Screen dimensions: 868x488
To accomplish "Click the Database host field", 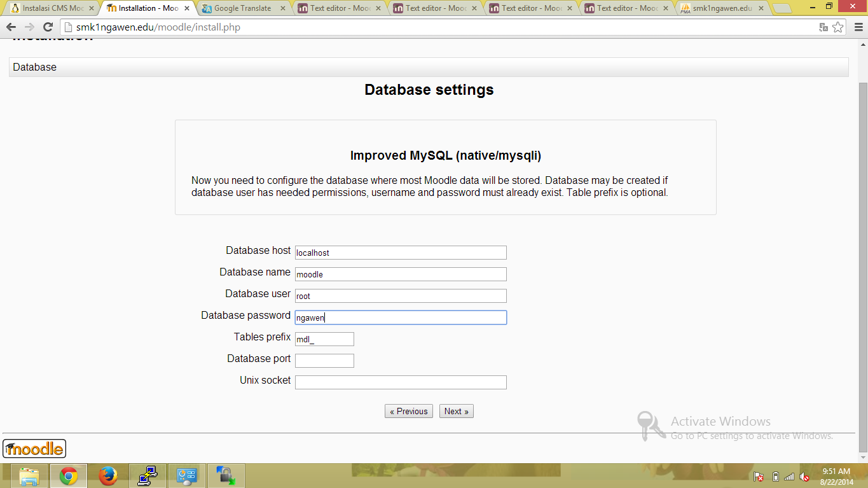I will point(401,253).
